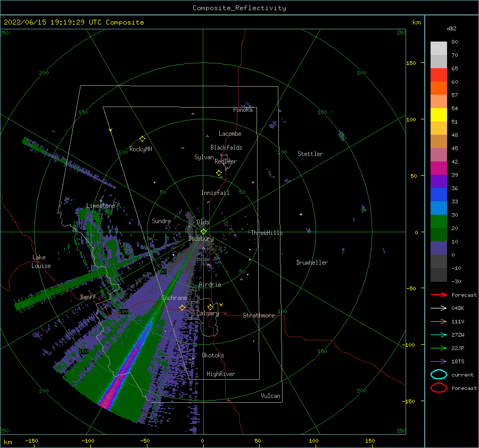This screenshot has width=479, height=448.
Task: Select the red 60-65 dBZ color swatch
Action: click(439, 75)
